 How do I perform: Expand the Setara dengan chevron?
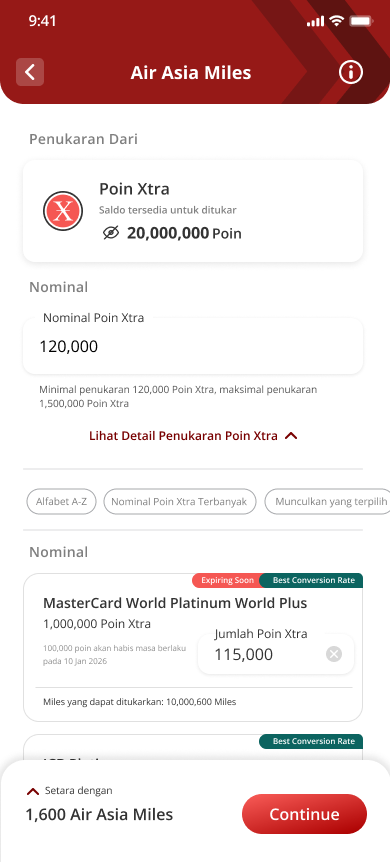(33, 791)
